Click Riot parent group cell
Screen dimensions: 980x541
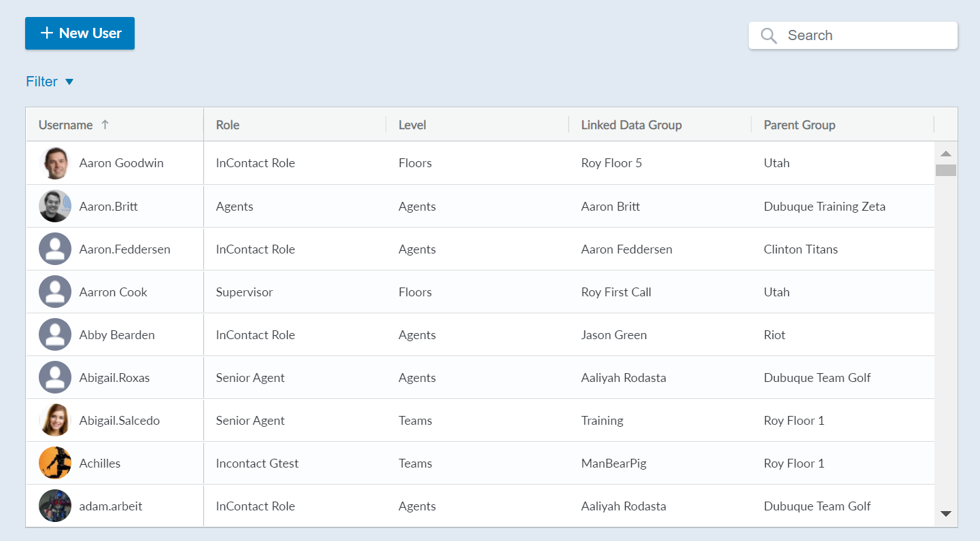click(775, 335)
